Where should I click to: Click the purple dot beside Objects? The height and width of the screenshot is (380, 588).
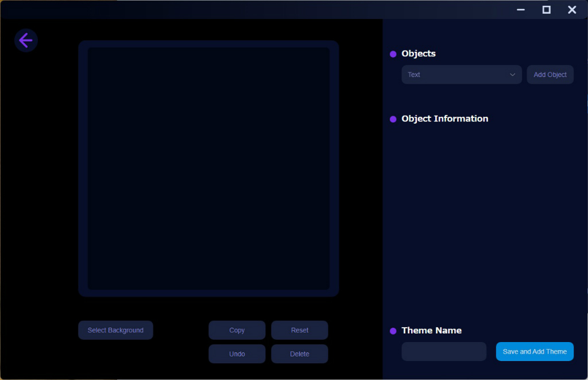[393, 54]
